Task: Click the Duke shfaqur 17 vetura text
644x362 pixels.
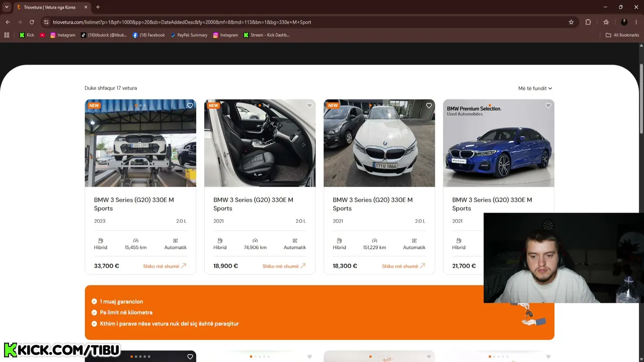Action: coord(111,88)
